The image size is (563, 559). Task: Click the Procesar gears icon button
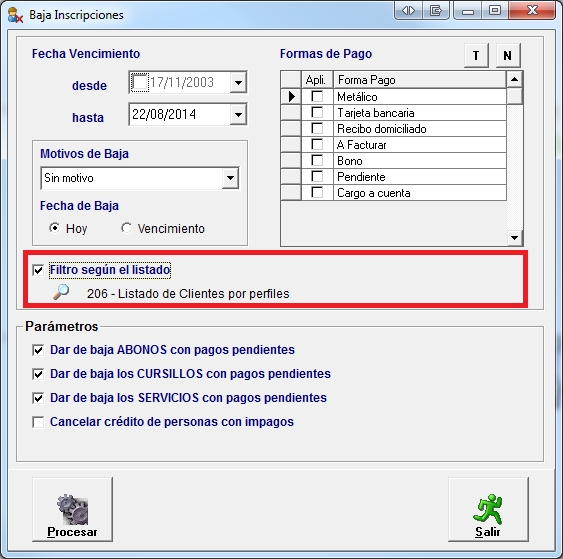click(x=73, y=509)
